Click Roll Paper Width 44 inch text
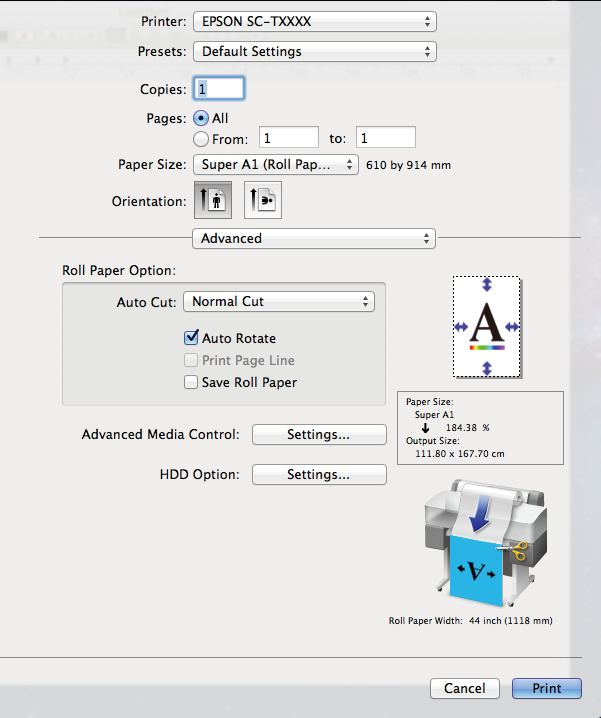This screenshot has height=718, width=601. (470, 621)
